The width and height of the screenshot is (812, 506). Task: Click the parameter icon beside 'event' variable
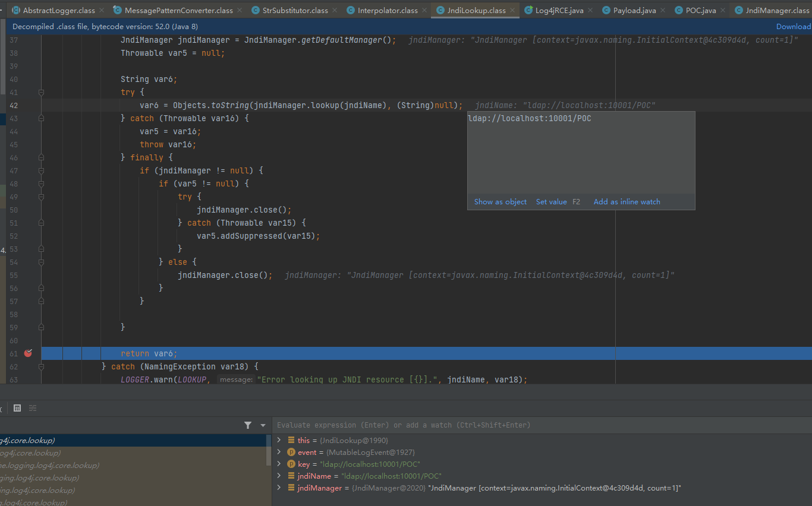click(291, 452)
